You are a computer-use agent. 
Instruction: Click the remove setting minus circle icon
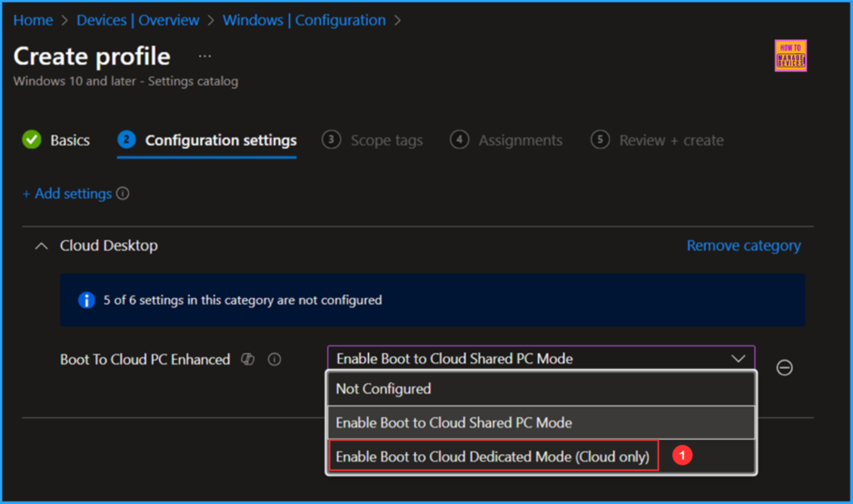pos(784,367)
